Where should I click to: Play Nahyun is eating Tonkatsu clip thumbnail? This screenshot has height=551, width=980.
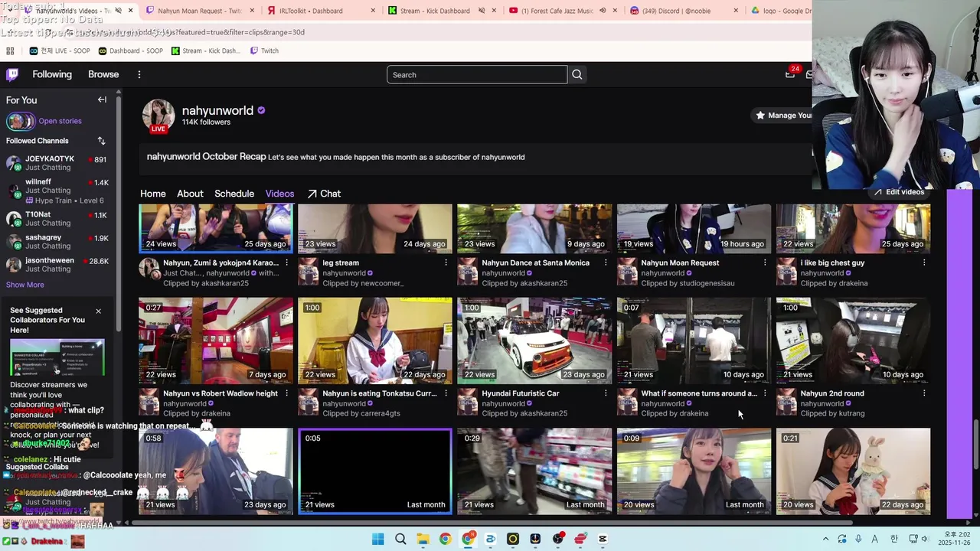pyautogui.click(x=375, y=341)
